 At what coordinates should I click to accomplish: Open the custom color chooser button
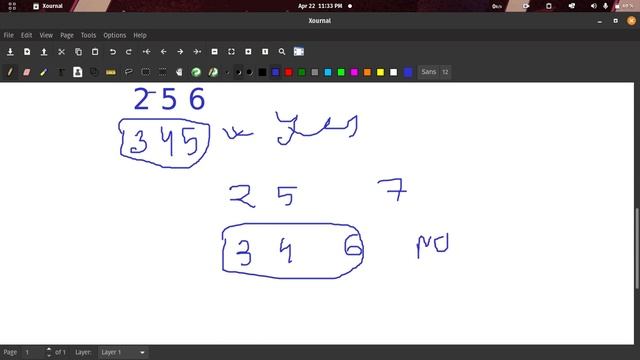pyautogui.click(x=408, y=72)
